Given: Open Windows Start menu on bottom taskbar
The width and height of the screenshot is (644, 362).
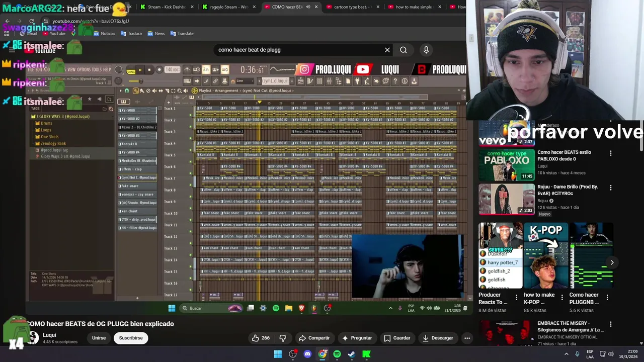Looking at the screenshot, I should click(278, 354).
